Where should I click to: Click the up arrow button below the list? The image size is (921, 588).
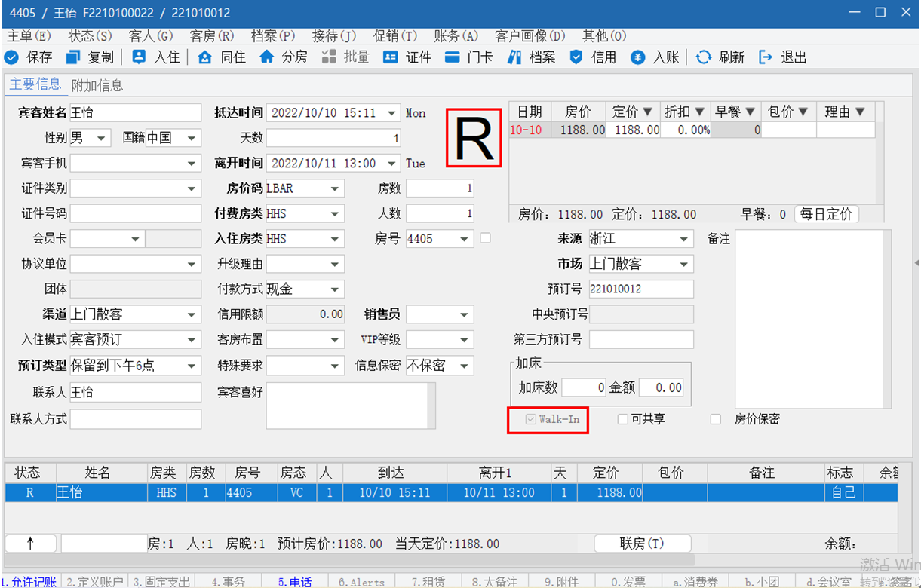31,544
